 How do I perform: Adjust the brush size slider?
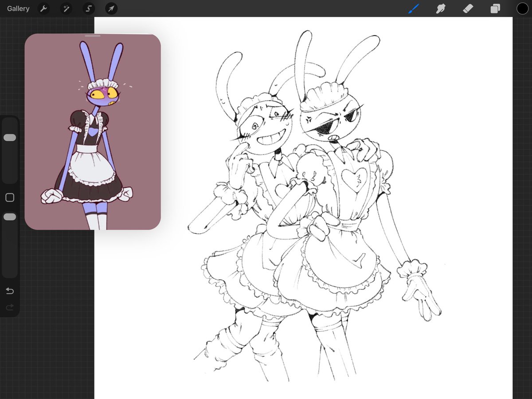click(x=10, y=138)
